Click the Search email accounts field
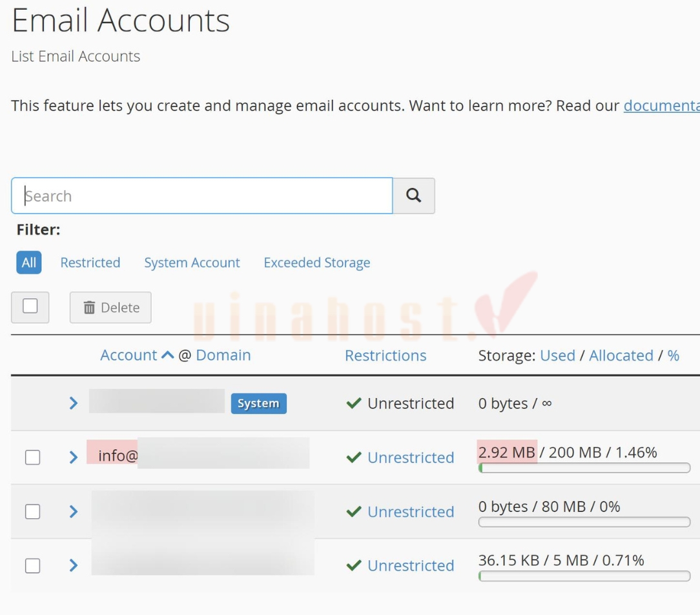The height and width of the screenshot is (615, 700). pos(201,196)
